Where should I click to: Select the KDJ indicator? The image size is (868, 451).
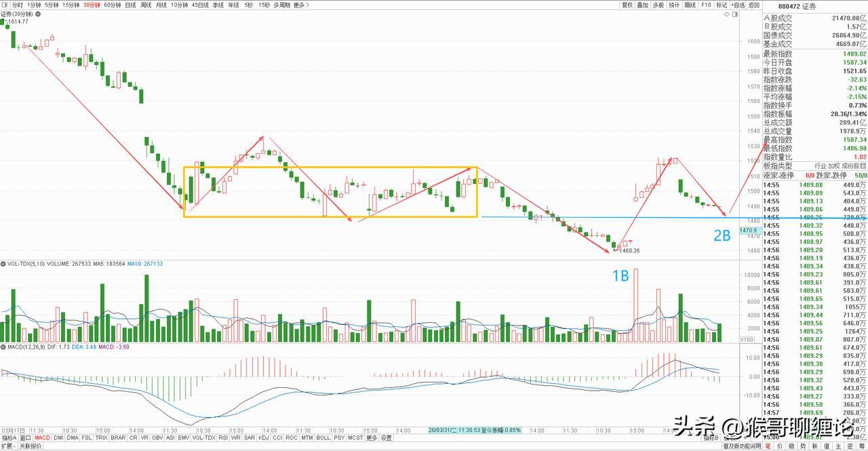[x=264, y=437]
